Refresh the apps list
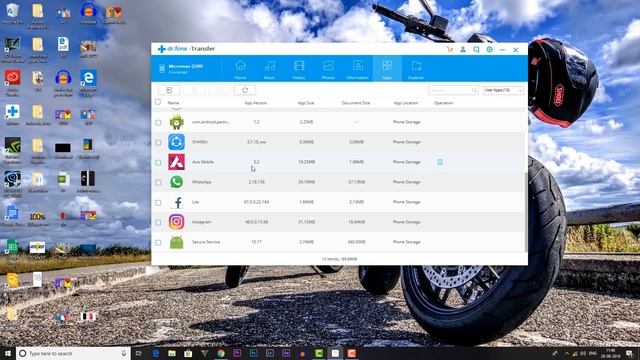Screen dimensions: 640x360 pyautogui.click(x=245, y=90)
